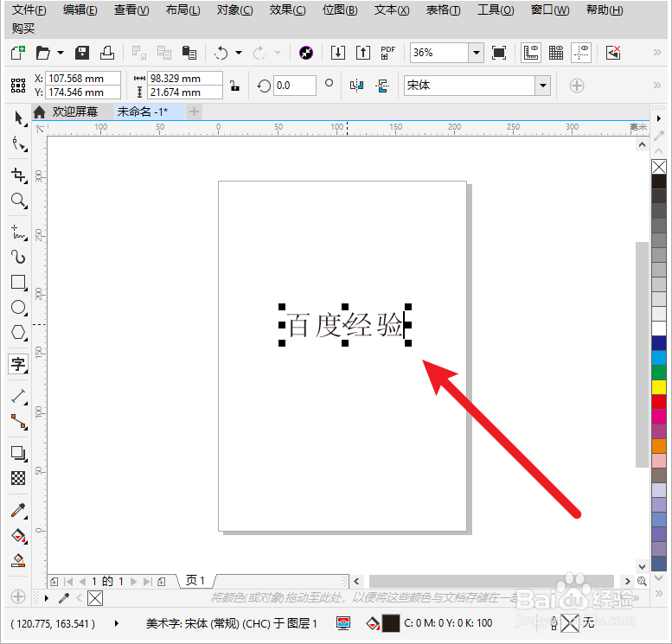
Task: Select the Connector tool
Action: 18,422
